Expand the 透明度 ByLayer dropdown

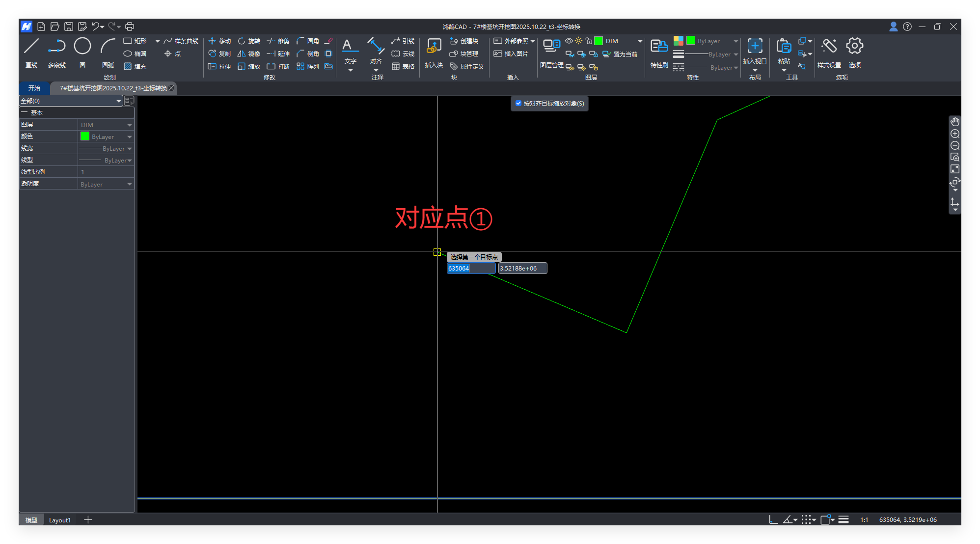pyautogui.click(x=130, y=185)
